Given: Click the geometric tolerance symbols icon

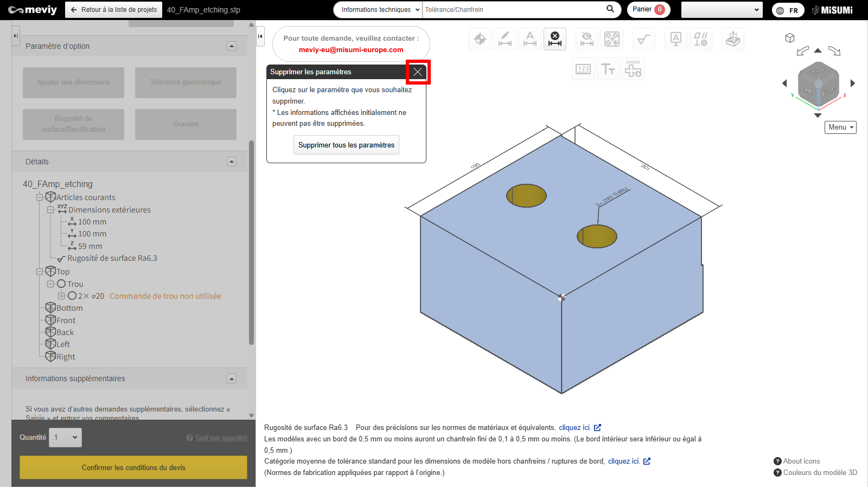Looking at the screenshot, I should coord(700,39).
